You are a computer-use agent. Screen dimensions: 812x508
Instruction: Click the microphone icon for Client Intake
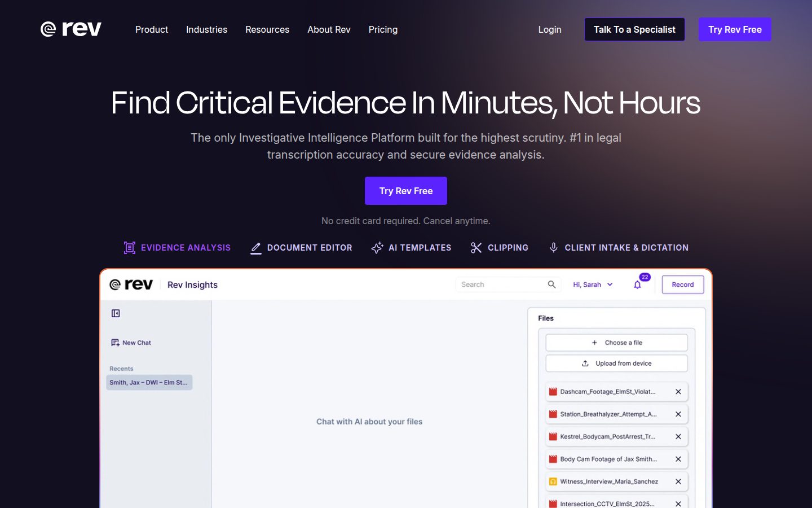pos(554,248)
